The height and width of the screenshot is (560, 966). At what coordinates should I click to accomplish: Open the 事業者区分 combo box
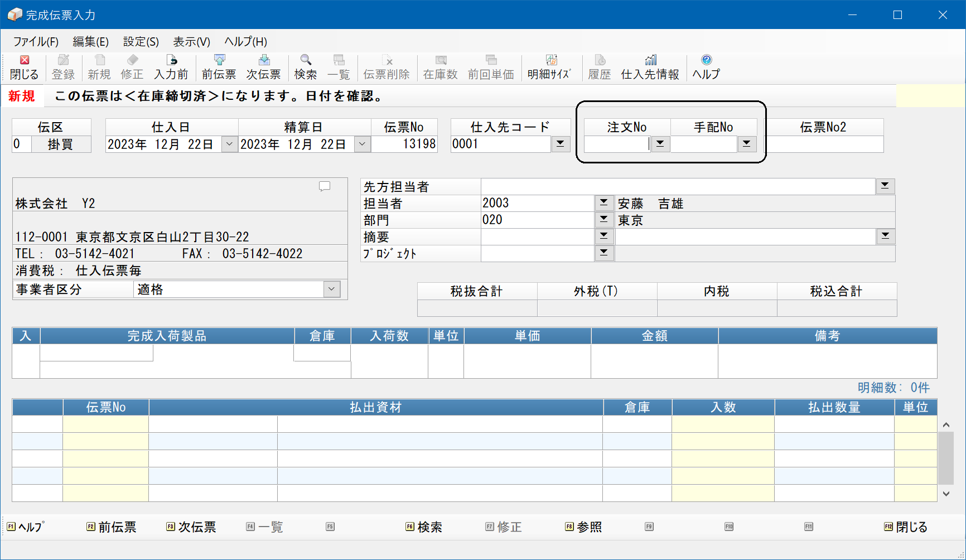click(x=331, y=289)
